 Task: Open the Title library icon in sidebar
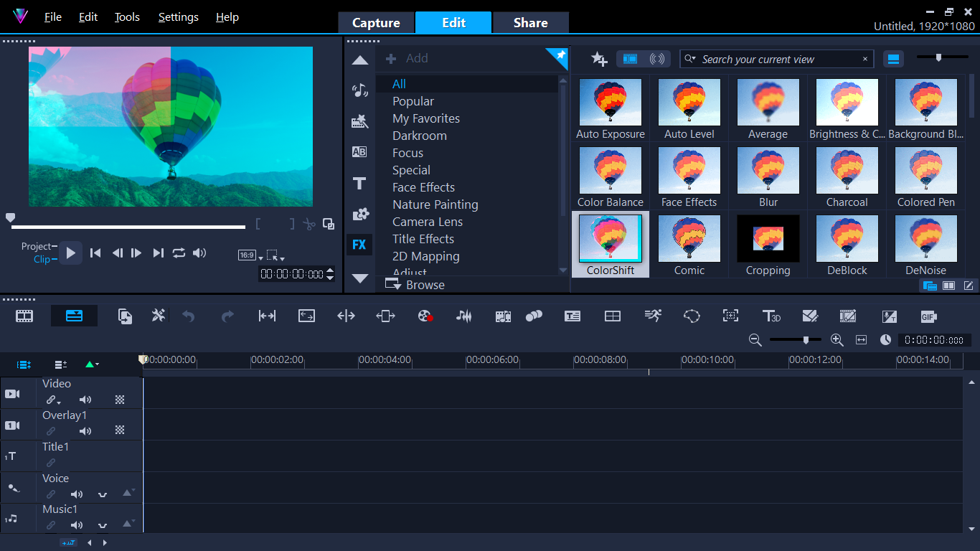click(x=359, y=183)
